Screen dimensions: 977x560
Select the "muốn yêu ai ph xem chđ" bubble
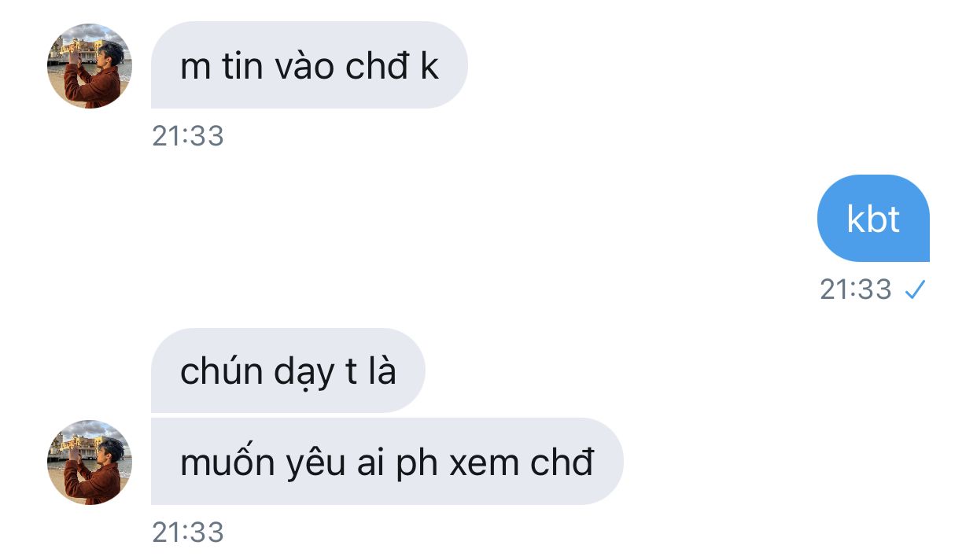click(387, 462)
